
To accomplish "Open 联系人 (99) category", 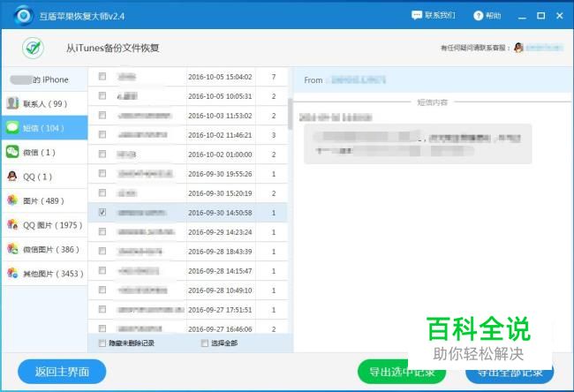I will pos(45,103).
